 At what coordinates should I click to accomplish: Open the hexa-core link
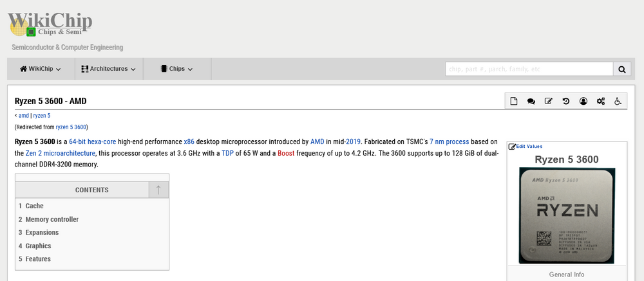pyautogui.click(x=102, y=142)
